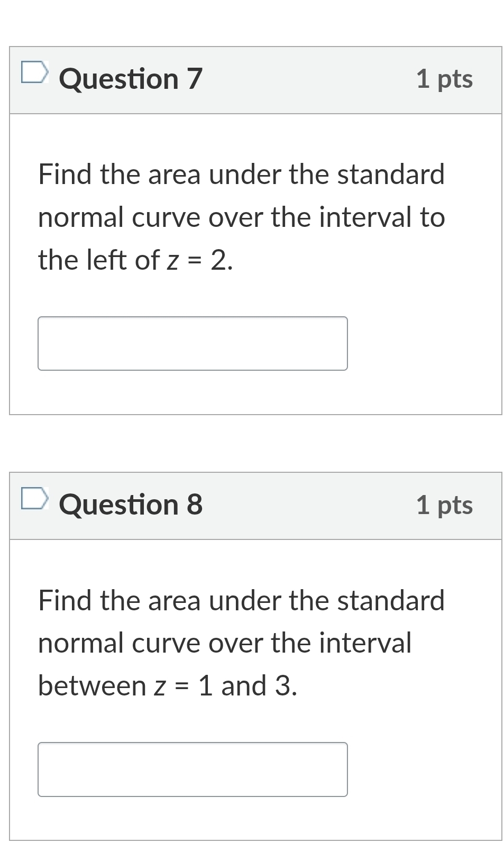The width and height of the screenshot is (504, 852).
Task: Click the word 'standard' in Question 7
Action: 391,175
